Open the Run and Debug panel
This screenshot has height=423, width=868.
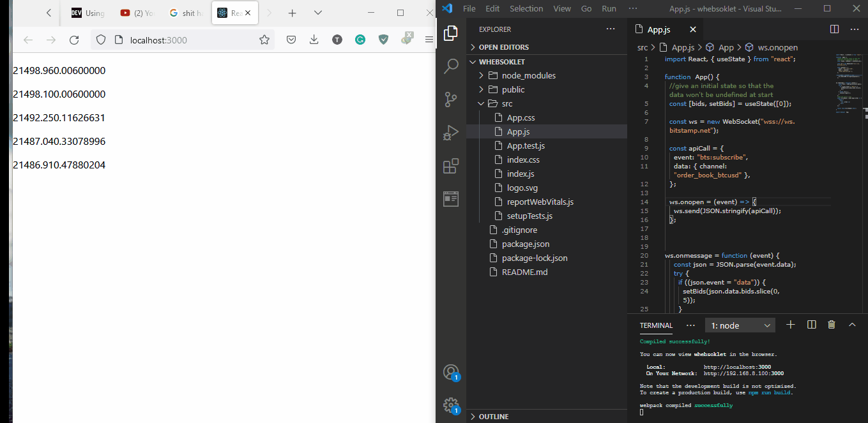pos(452,132)
